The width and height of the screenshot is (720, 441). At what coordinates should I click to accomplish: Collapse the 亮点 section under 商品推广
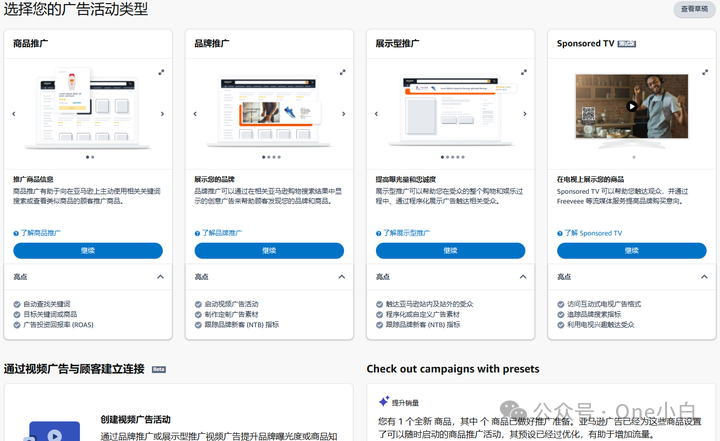(x=160, y=277)
